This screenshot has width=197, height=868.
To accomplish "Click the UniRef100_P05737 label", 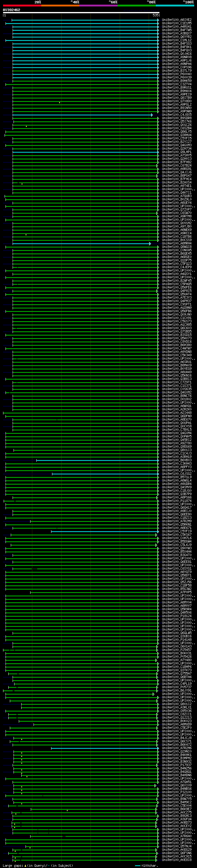I will click(x=177, y=687).
